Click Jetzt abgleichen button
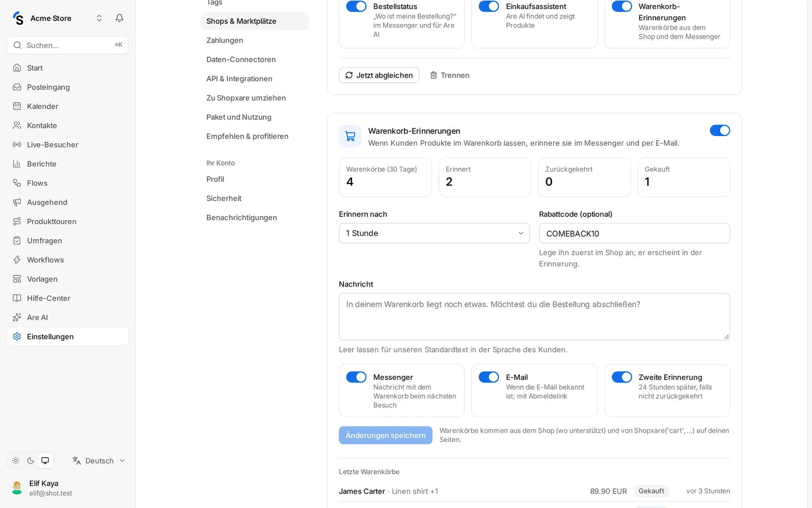This screenshot has height=508, width=812. pos(379,75)
